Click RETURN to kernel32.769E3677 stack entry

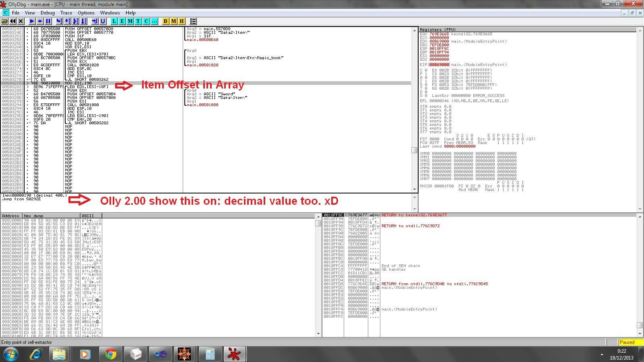(x=414, y=215)
